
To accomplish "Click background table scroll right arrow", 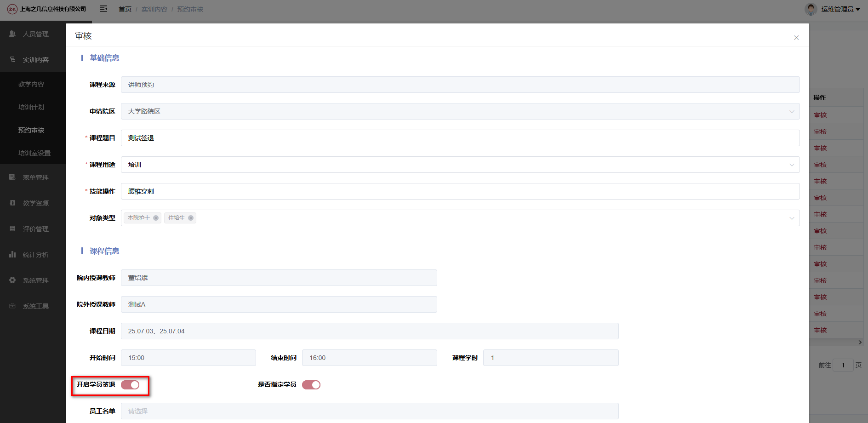I will click(860, 342).
